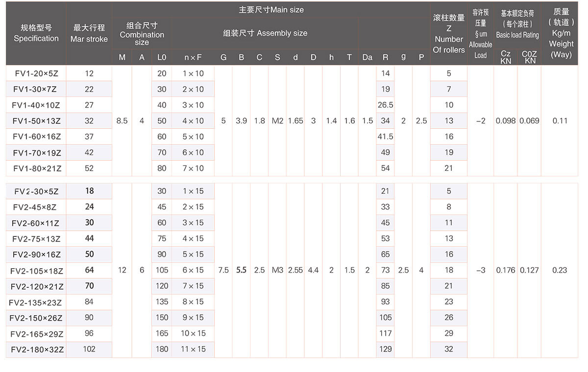The height and width of the screenshot is (372, 588).
Task: Click the C0Z value 0.127
Action: click(530, 270)
